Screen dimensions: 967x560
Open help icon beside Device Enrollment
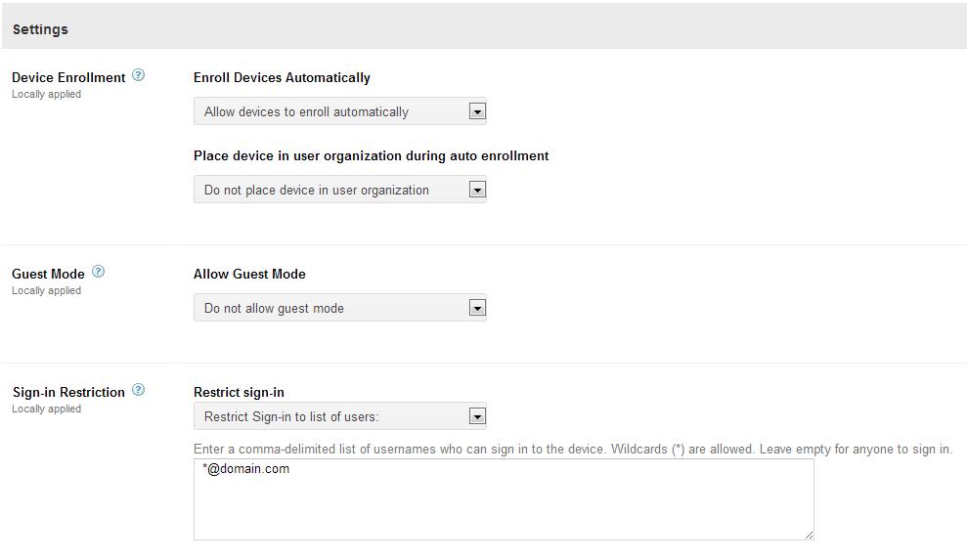click(138, 75)
